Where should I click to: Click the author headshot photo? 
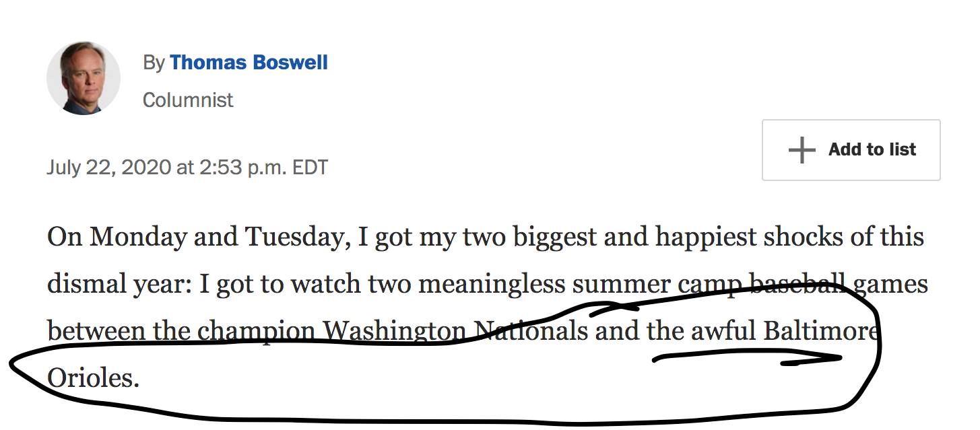[x=84, y=78]
